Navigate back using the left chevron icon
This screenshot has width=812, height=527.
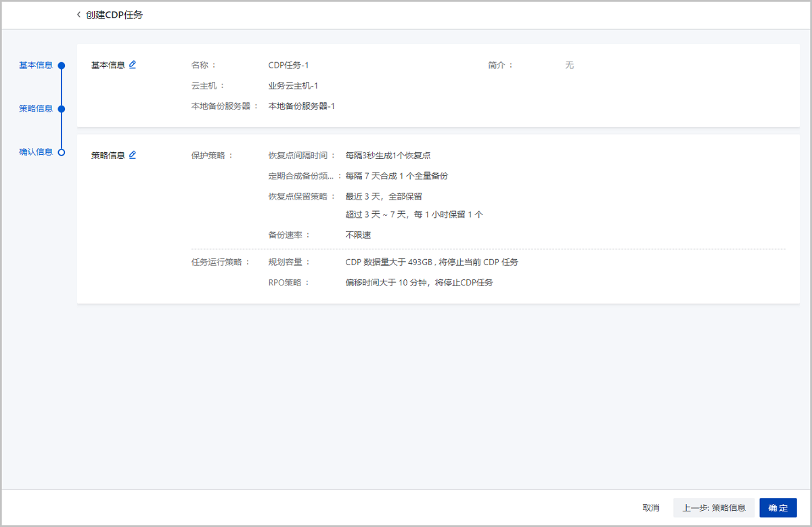click(x=77, y=14)
